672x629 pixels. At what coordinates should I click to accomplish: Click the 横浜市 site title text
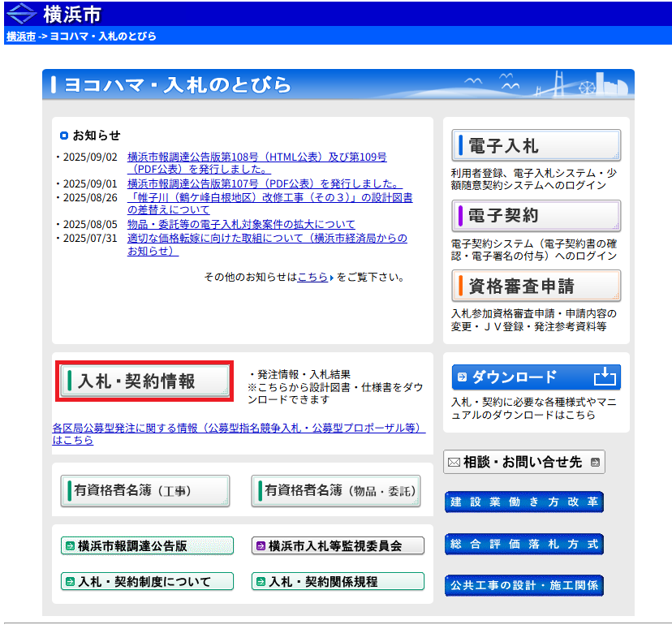tap(72, 14)
